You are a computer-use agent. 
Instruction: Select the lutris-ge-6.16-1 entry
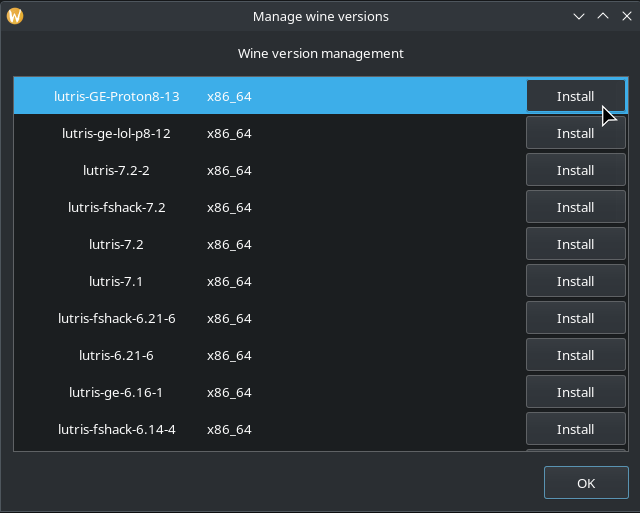point(116,392)
